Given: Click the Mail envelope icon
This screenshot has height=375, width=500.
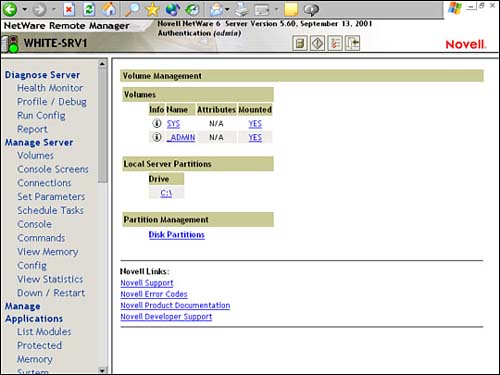Looking at the screenshot, I should 216,9.
